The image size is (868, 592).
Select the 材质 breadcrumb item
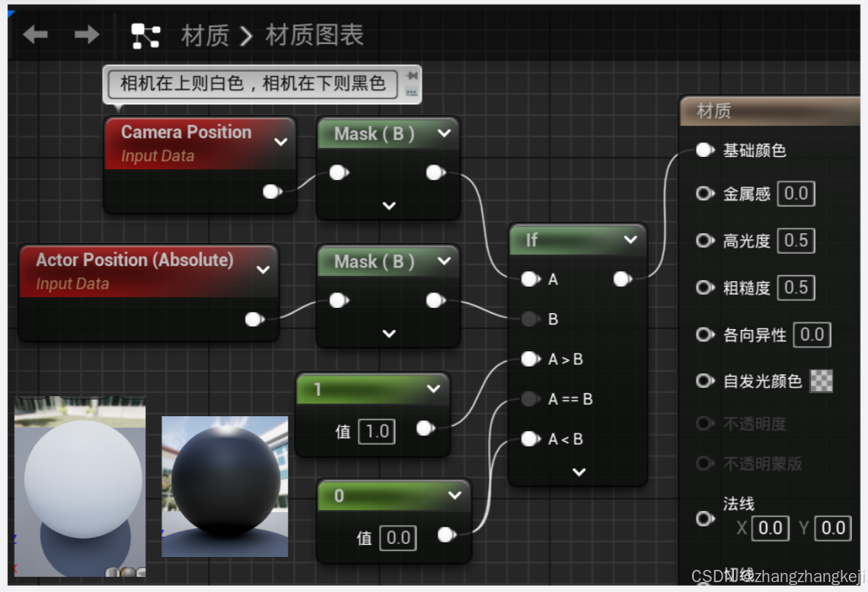pos(205,36)
